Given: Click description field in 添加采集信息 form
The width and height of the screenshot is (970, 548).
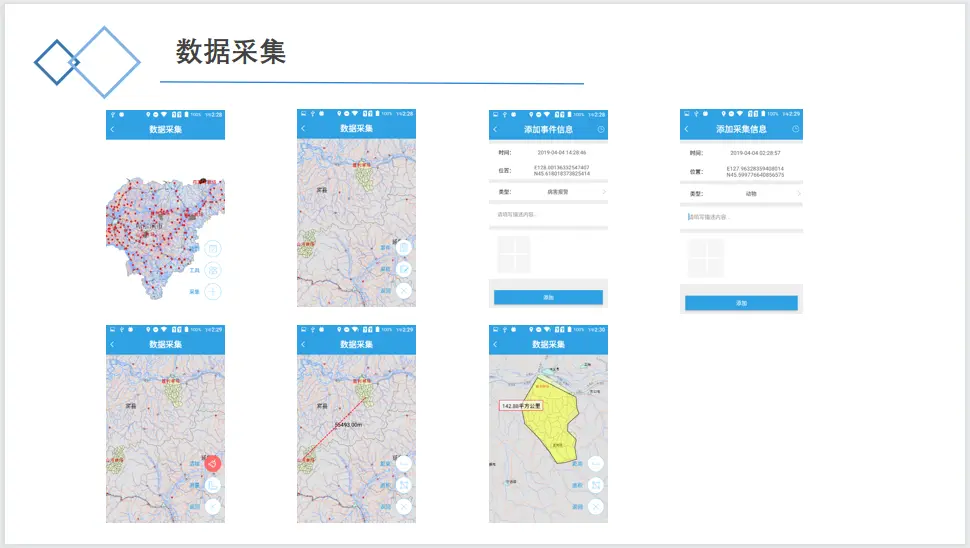Looking at the screenshot, I should click(741, 217).
